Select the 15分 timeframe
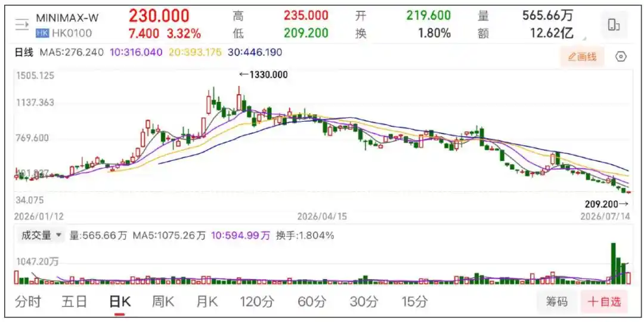This screenshot has width=644, height=322. [x=414, y=302]
